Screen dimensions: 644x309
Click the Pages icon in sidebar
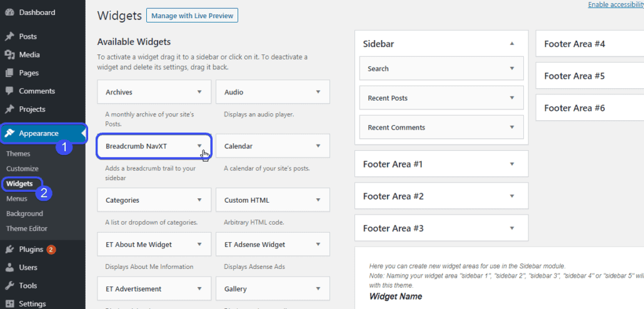9,73
